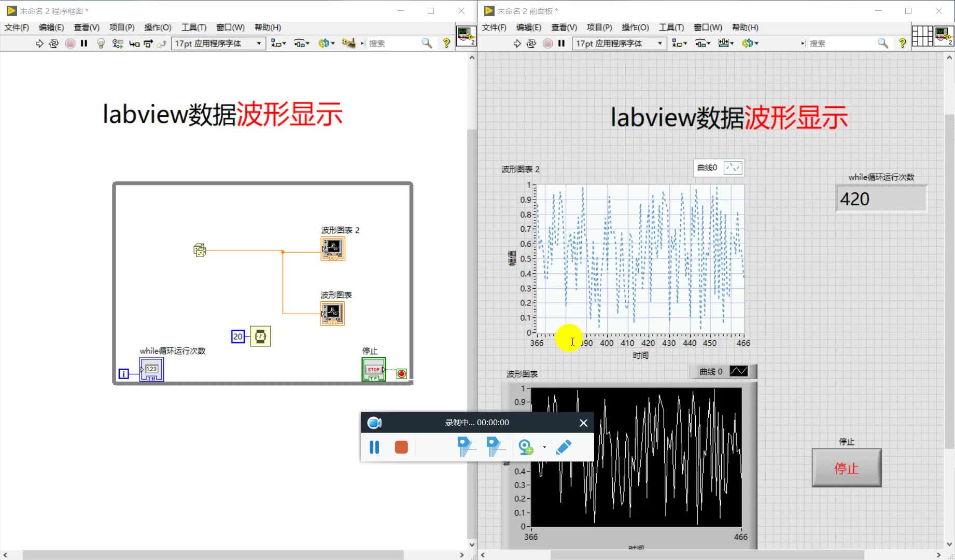Screen dimensions: 955x560
Task: Click pen annotation tool in recorder bar
Action: pos(564,447)
